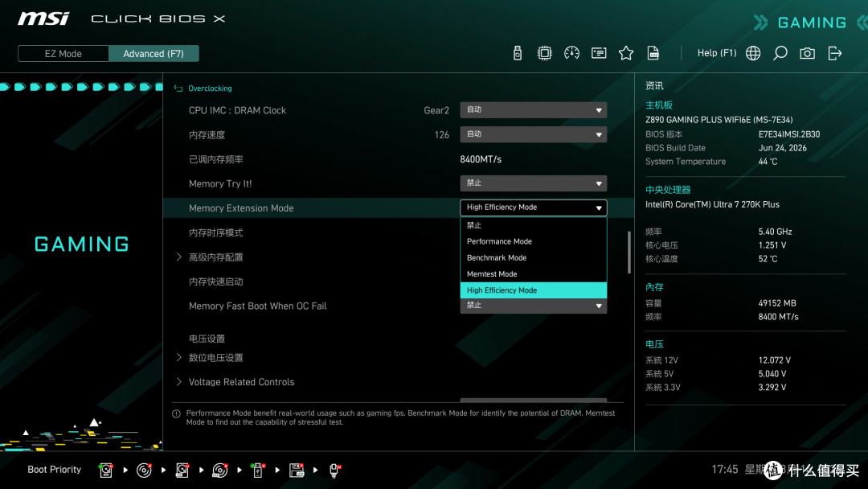Choose 禁止 option in the open list
This screenshot has width=868, height=489.
click(533, 225)
